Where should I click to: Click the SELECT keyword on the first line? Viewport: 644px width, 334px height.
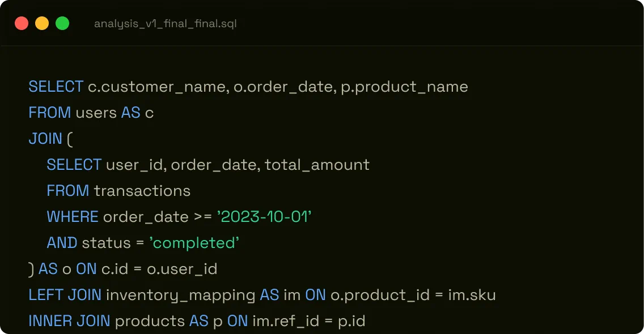tap(55, 86)
